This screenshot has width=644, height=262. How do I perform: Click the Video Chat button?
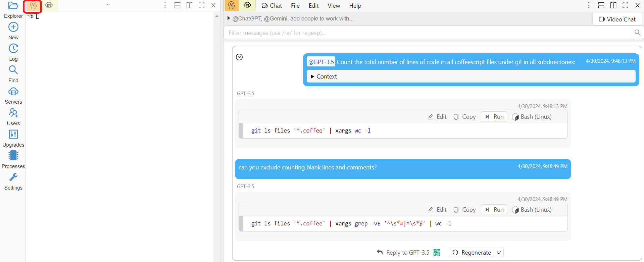(x=617, y=19)
